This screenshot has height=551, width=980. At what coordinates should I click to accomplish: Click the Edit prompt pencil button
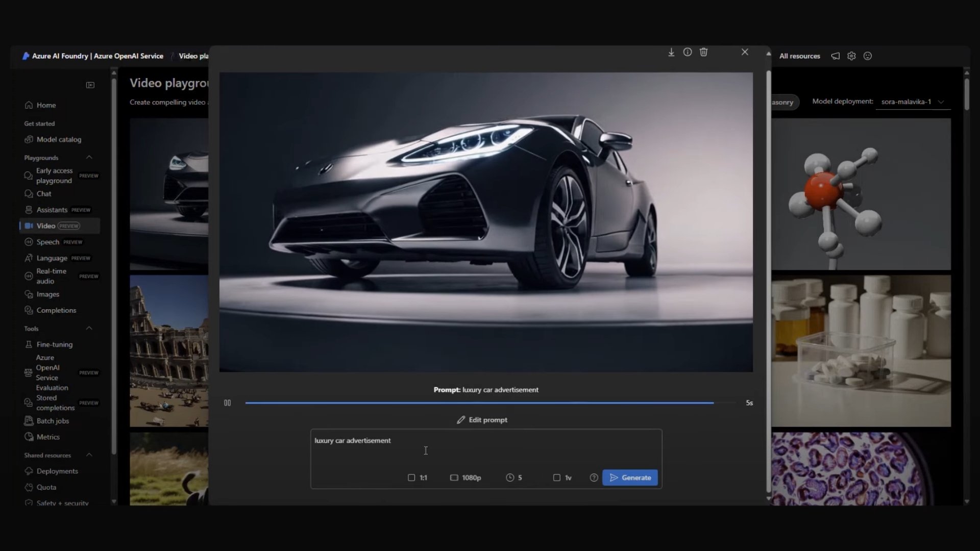482,420
